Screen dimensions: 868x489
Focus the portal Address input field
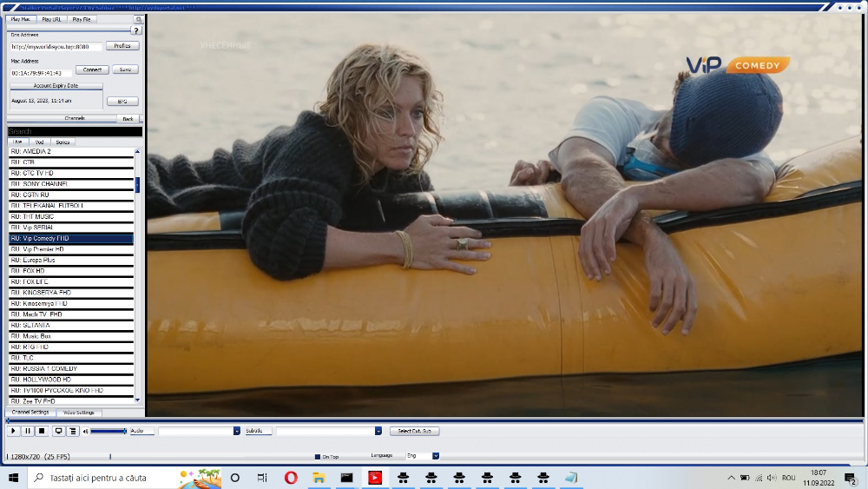56,47
